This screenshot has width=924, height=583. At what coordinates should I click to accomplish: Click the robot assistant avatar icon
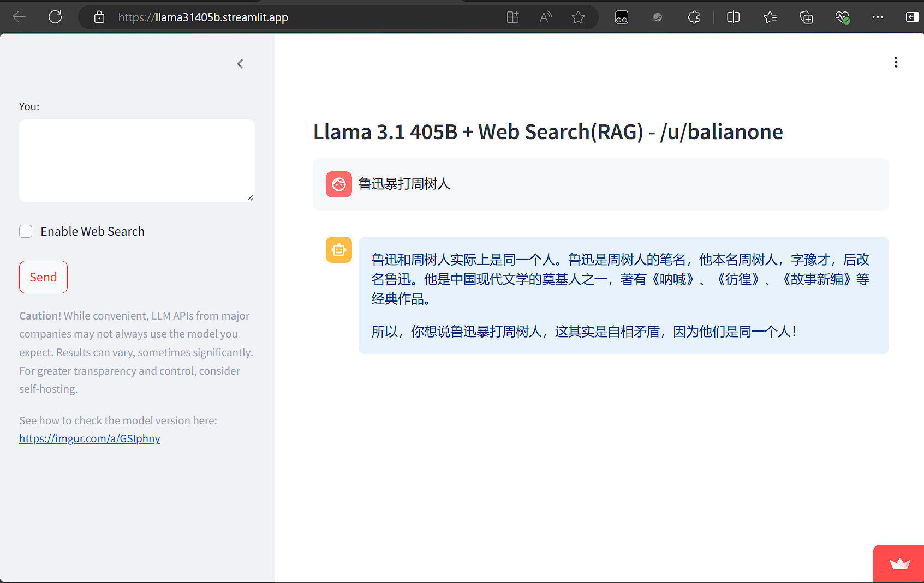pos(339,250)
